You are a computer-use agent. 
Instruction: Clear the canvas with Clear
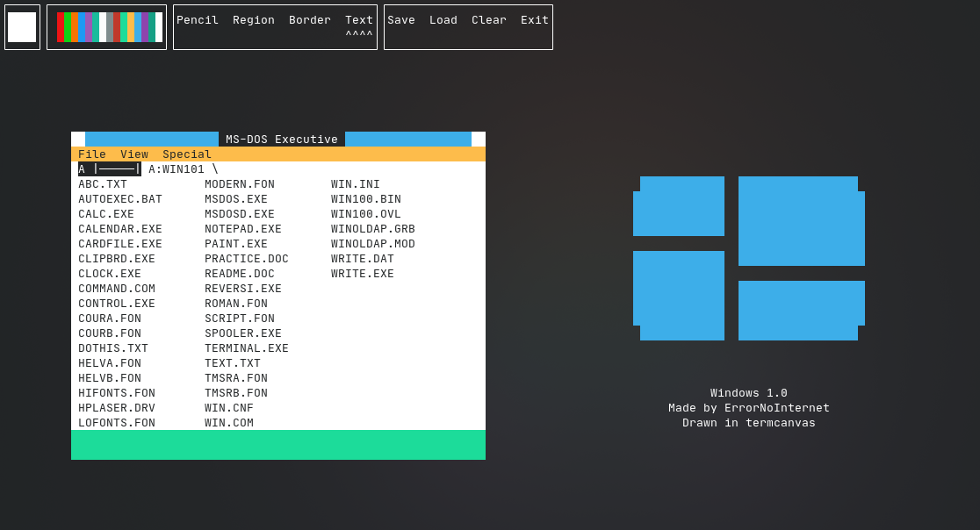(x=489, y=20)
